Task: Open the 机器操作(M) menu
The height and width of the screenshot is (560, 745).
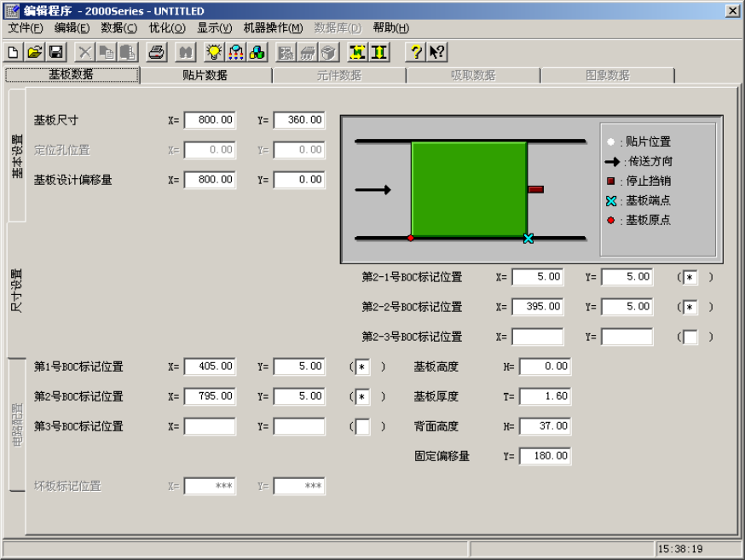Action: tap(274, 28)
